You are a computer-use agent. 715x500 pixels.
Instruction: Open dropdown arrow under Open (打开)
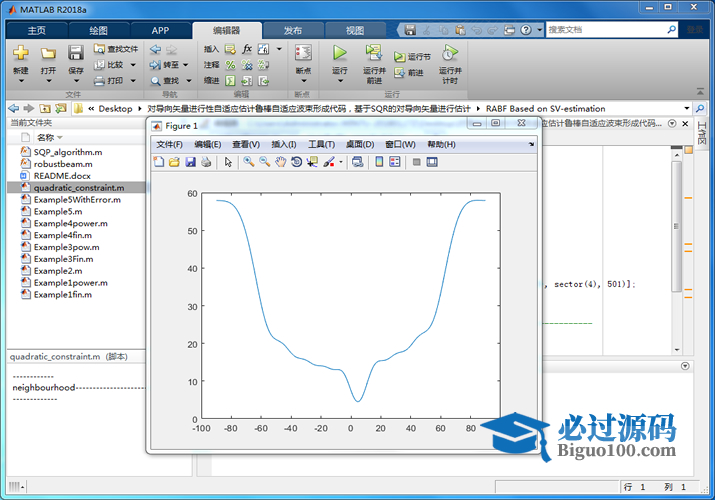coord(48,81)
